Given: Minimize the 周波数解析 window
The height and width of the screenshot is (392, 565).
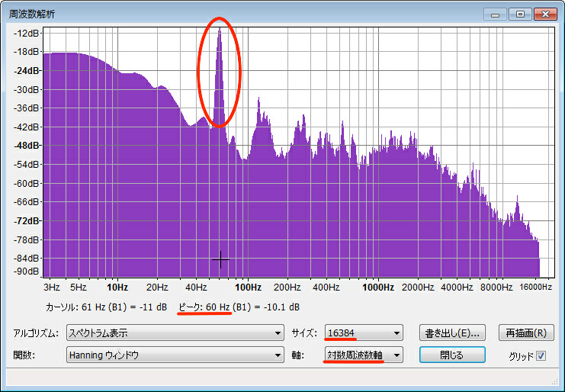Looking at the screenshot, I should coord(496,14).
